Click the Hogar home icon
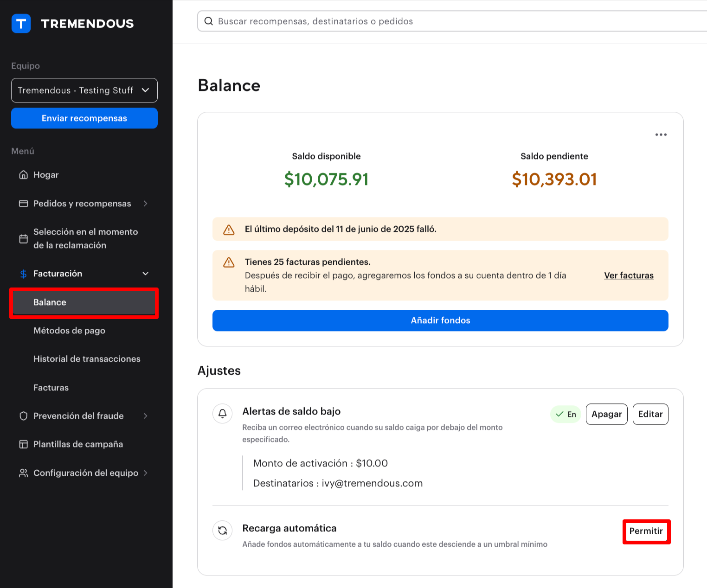The image size is (707, 588). click(x=23, y=175)
